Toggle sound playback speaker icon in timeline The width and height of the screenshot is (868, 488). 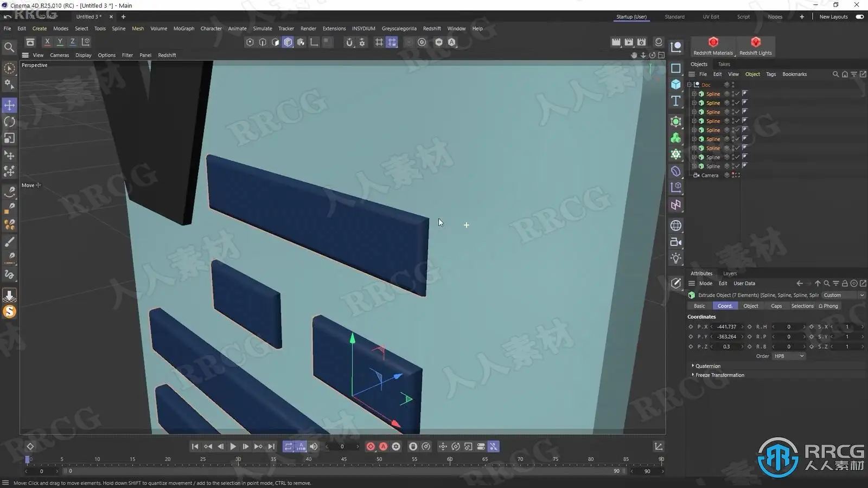(314, 446)
